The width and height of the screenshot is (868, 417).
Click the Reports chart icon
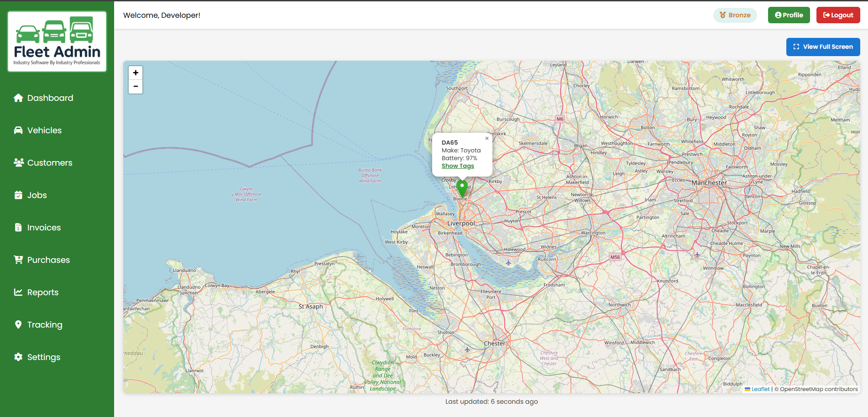[x=18, y=292]
